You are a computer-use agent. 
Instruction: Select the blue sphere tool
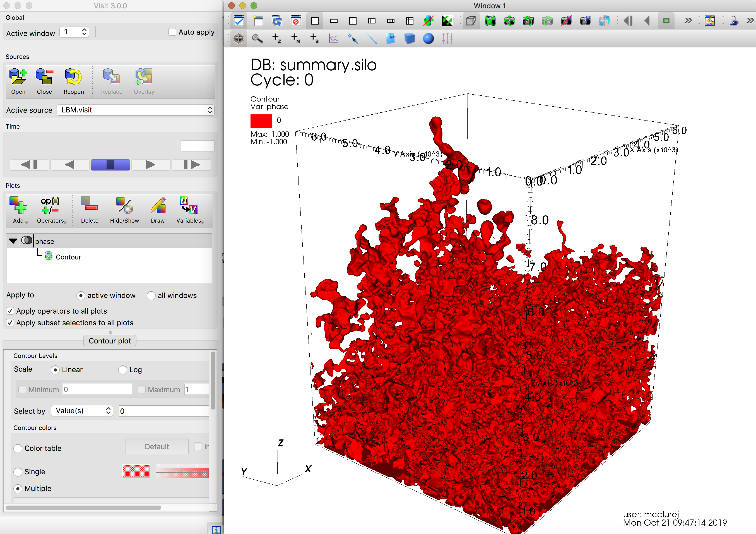428,39
